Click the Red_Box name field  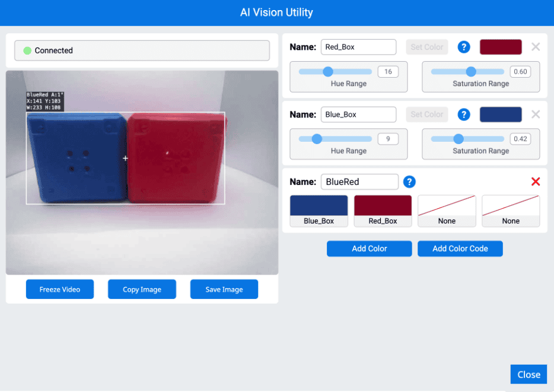click(x=358, y=47)
